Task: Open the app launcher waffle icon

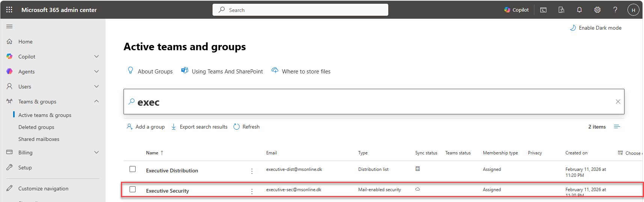Action: (9, 10)
